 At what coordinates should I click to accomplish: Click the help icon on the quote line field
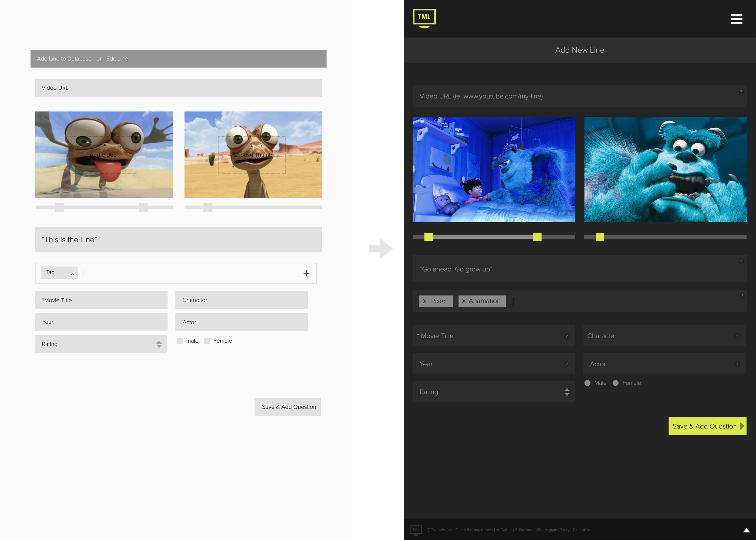pyautogui.click(x=741, y=261)
